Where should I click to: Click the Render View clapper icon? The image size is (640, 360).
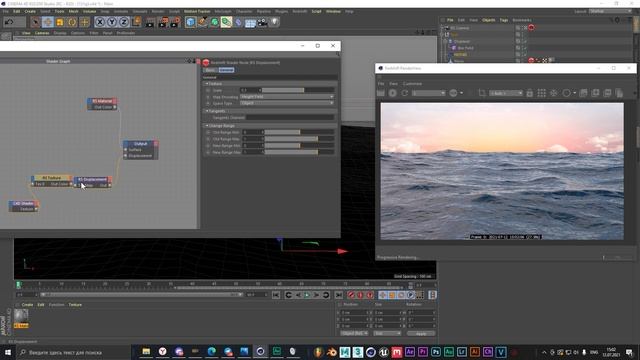click(150, 22)
